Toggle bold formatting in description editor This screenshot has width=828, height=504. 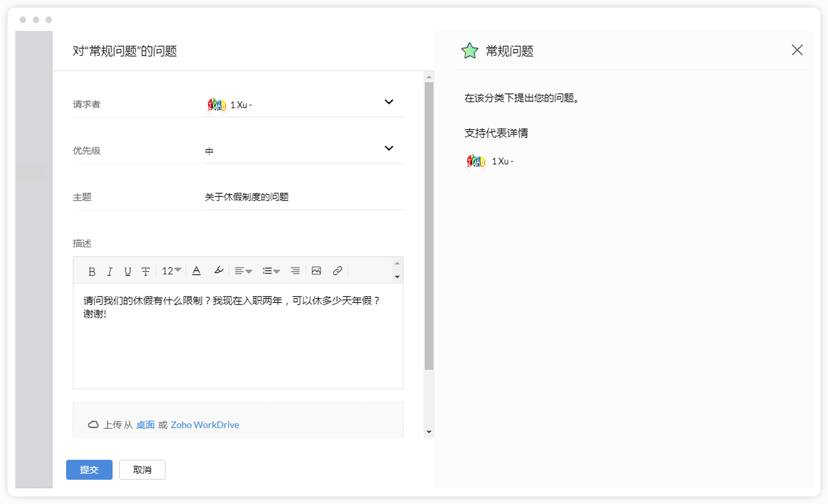click(x=92, y=271)
